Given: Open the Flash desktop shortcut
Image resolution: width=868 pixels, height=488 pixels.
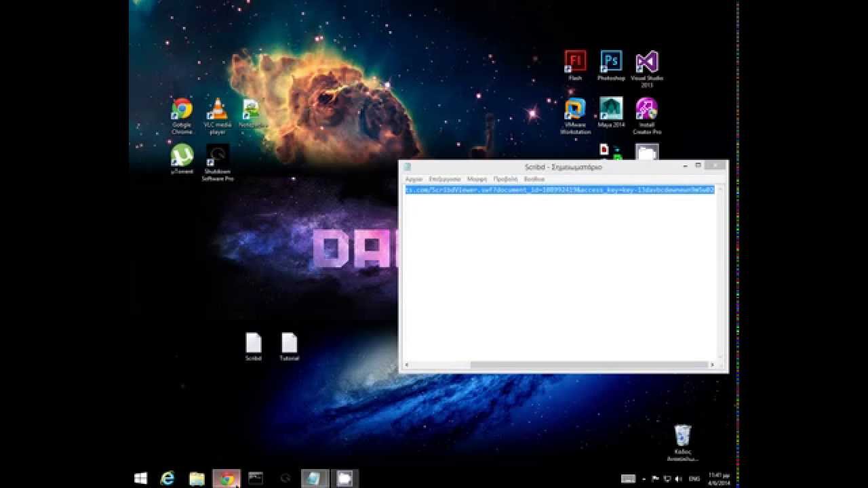Looking at the screenshot, I should point(575,62).
